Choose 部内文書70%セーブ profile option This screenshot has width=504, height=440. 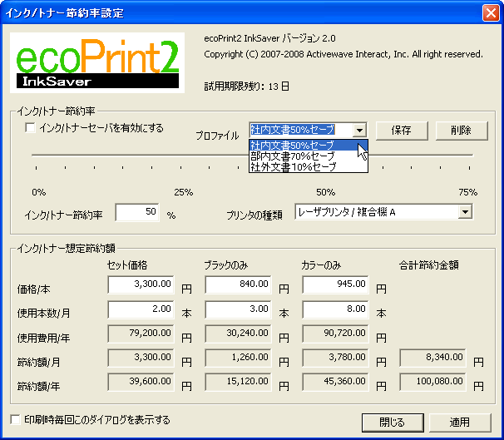point(309,156)
